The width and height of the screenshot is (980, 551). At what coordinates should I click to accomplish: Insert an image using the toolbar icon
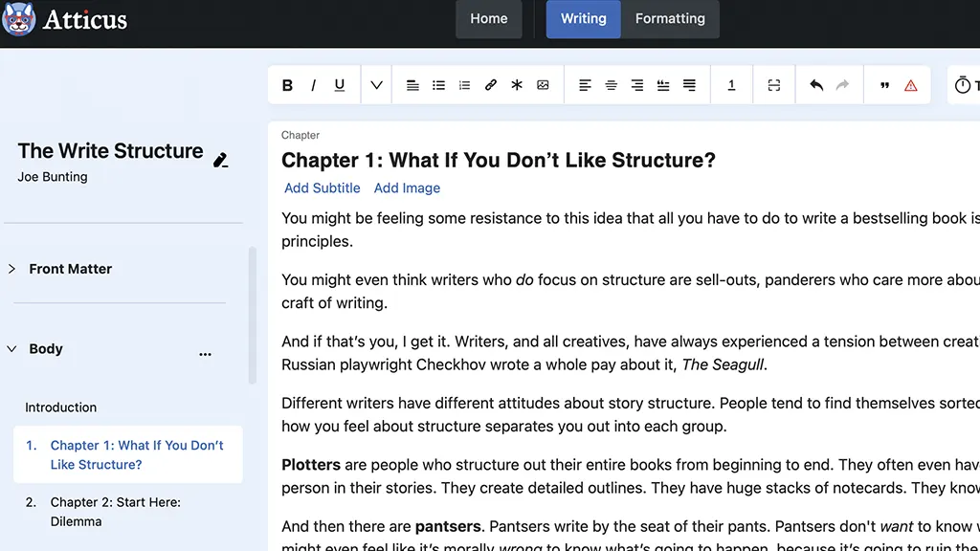543,85
